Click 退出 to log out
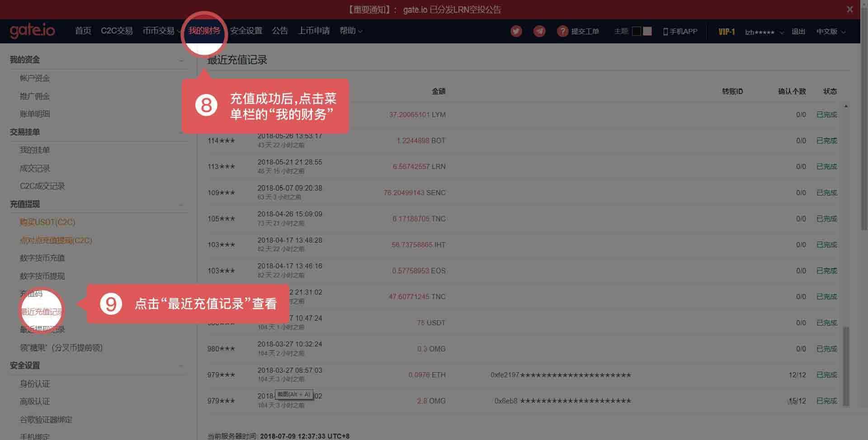Screen dimensions: 868x440 coord(798,32)
